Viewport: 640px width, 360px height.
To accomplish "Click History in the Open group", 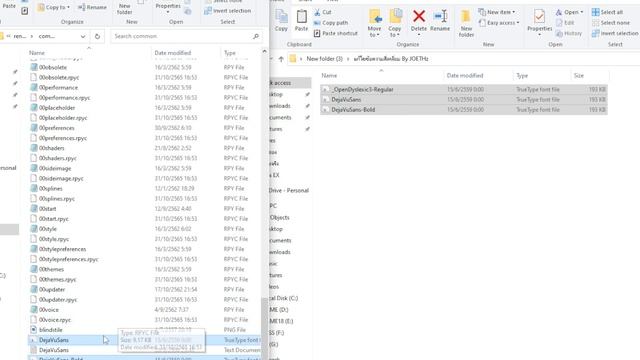I will 569,33.
